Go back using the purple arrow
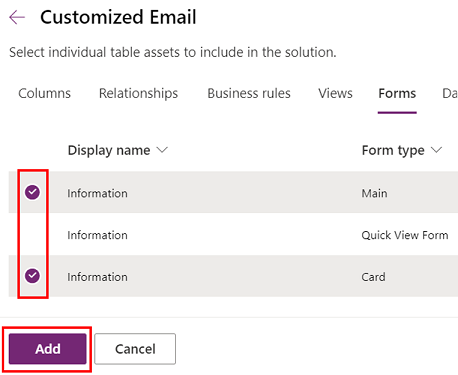The image size is (458, 375). tap(17, 17)
